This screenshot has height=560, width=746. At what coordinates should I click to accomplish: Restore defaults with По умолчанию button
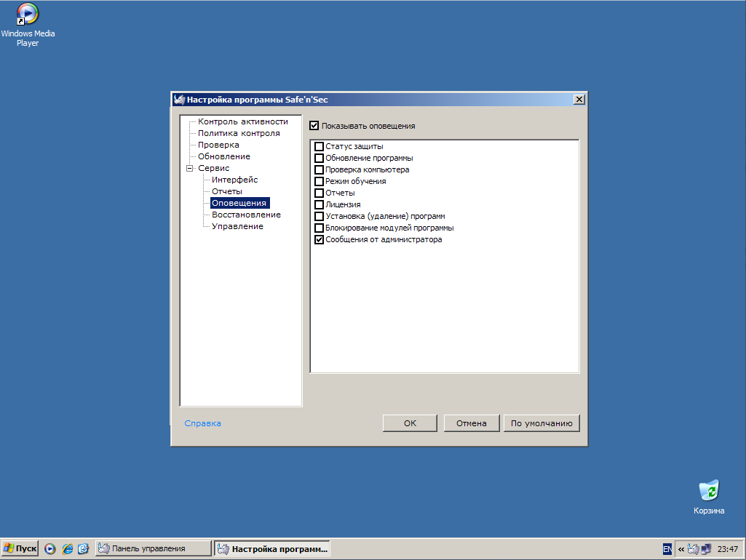click(x=541, y=423)
